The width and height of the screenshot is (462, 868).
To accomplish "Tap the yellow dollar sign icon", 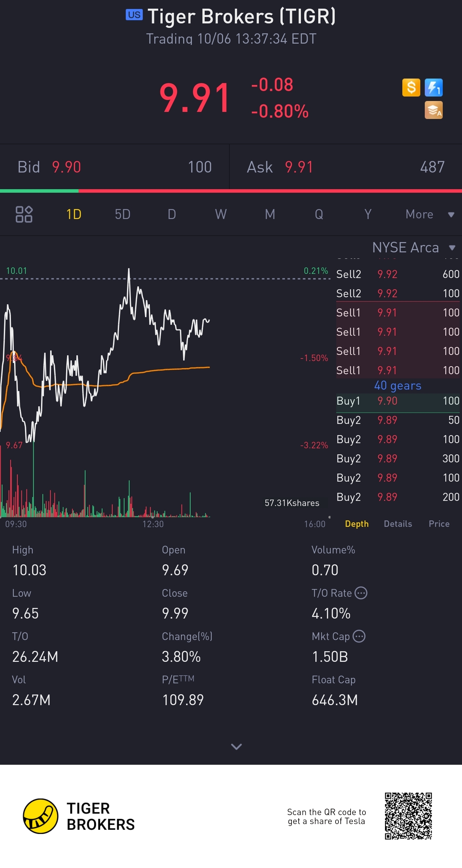I will 411,88.
